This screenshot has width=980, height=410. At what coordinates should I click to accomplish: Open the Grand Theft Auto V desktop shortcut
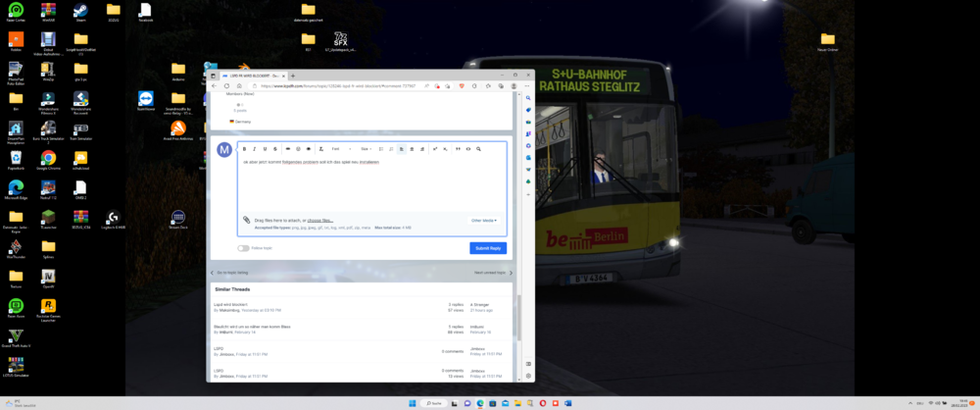click(x=16, y=338)
